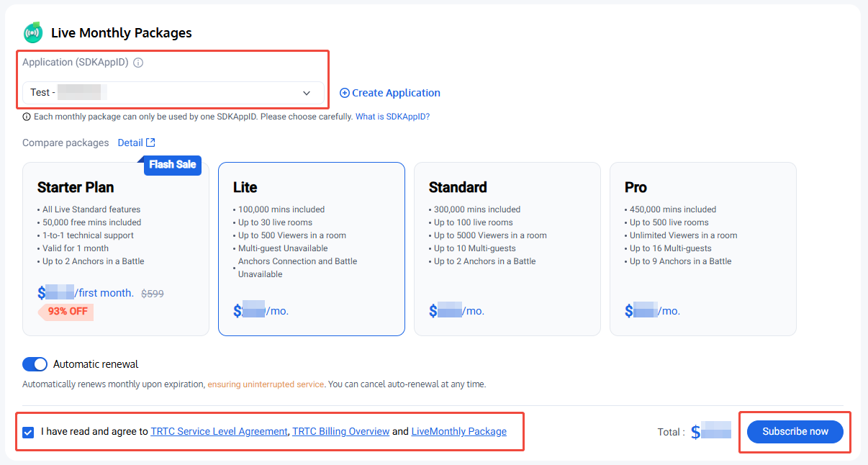Toggle the Automatic renewal switch
The image size is (868, 465).
click(x=35, y=364)
